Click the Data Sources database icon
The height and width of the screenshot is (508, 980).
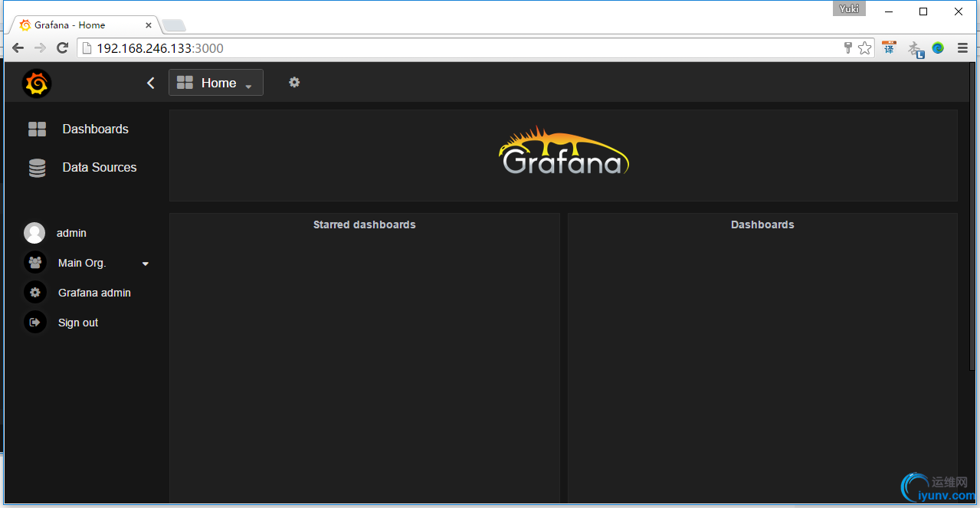point(37,168)
